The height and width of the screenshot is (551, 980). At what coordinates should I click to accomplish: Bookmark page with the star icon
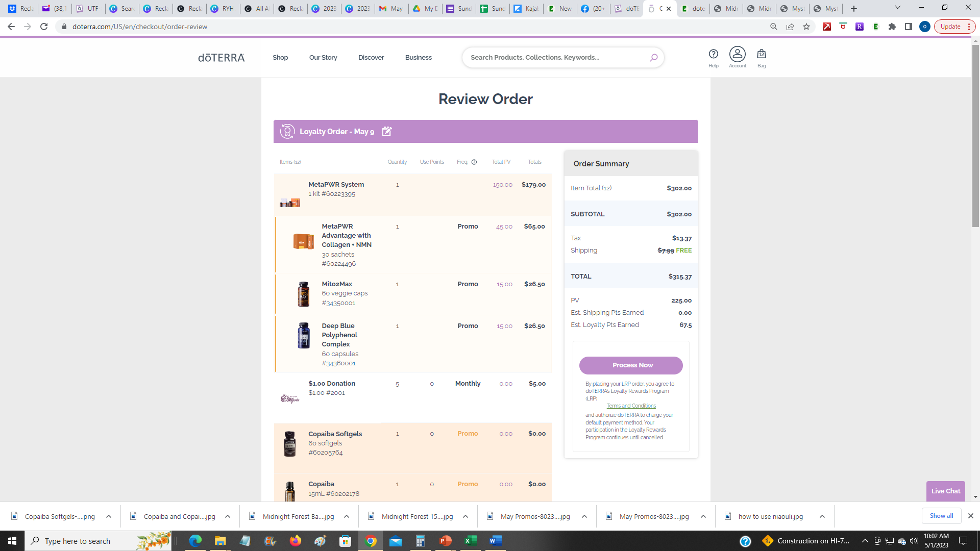(x=806, y=27)
